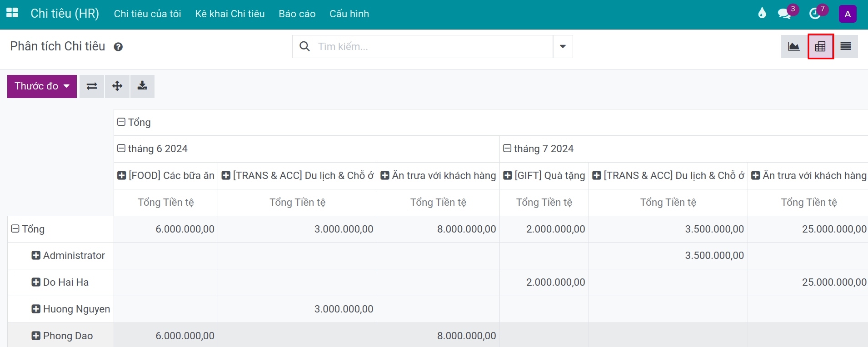Click Phong Dao's 6.000.000,00 cell

(166, 336)
